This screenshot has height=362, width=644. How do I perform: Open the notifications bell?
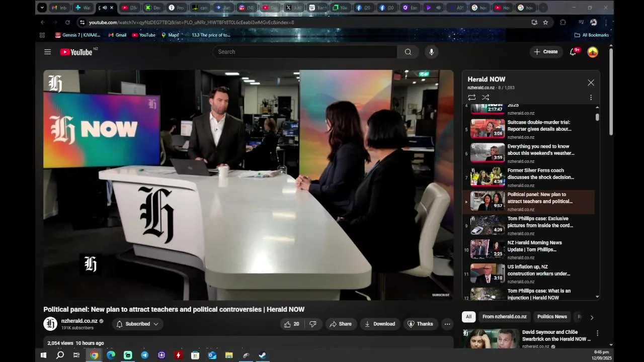point(573,52)
